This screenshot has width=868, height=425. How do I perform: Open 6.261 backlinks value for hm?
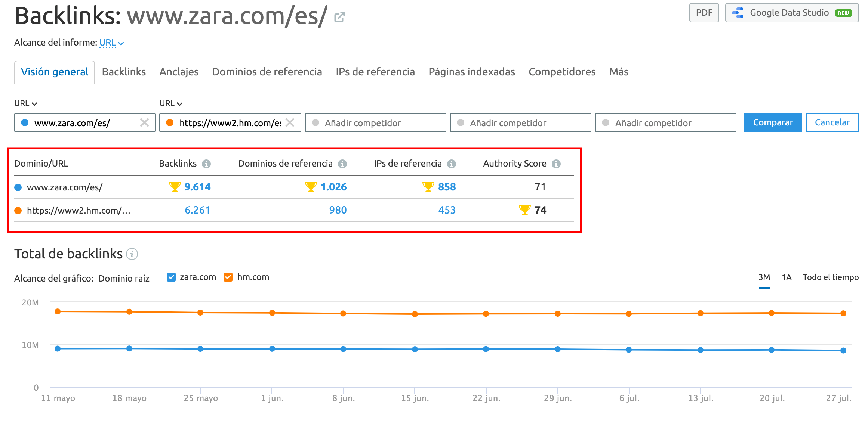point(197,210)
